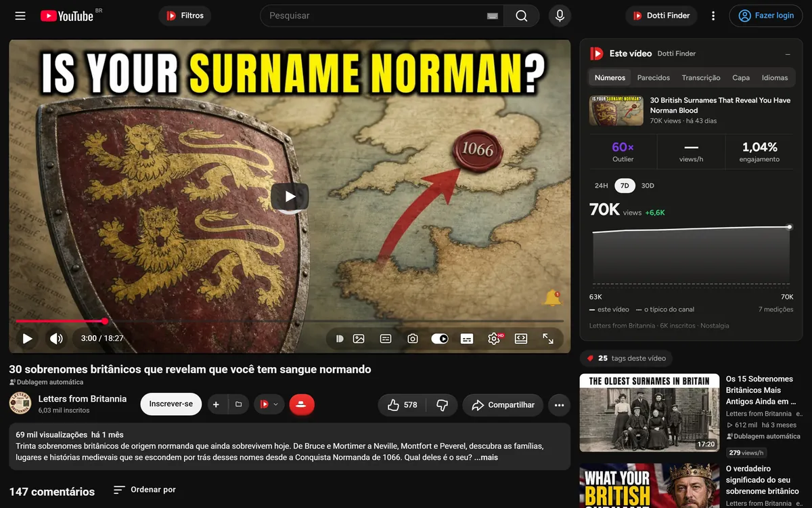Click the red round hat icon button
This screenshot has width=812, height=508.
(x=302, y=404)
